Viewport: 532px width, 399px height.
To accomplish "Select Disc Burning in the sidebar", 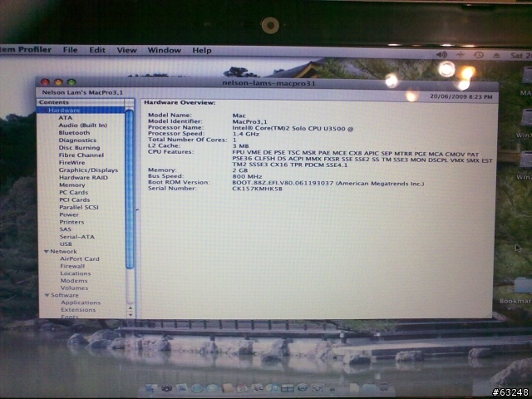I will pos(80,148).
